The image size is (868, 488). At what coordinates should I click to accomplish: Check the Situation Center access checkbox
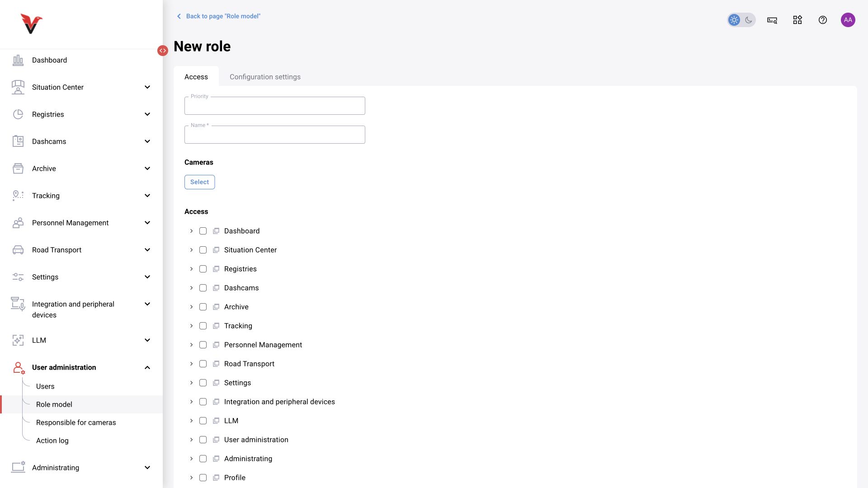coord(203,250)
